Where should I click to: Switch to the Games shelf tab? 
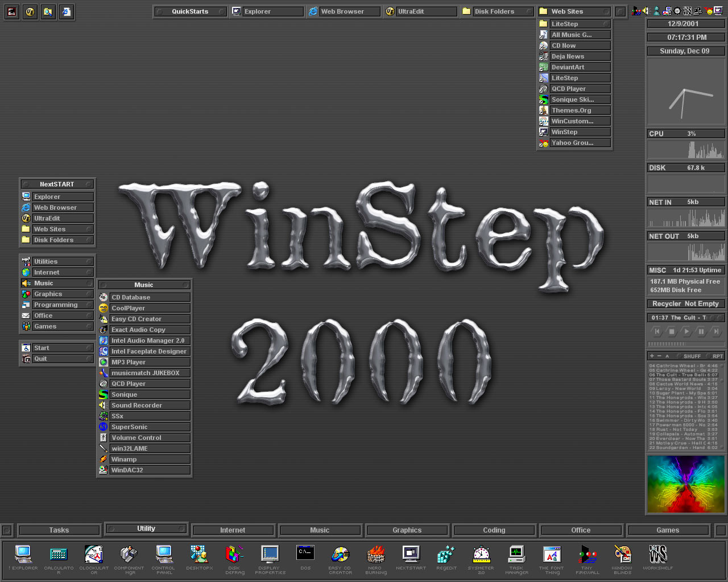point(668,530)
